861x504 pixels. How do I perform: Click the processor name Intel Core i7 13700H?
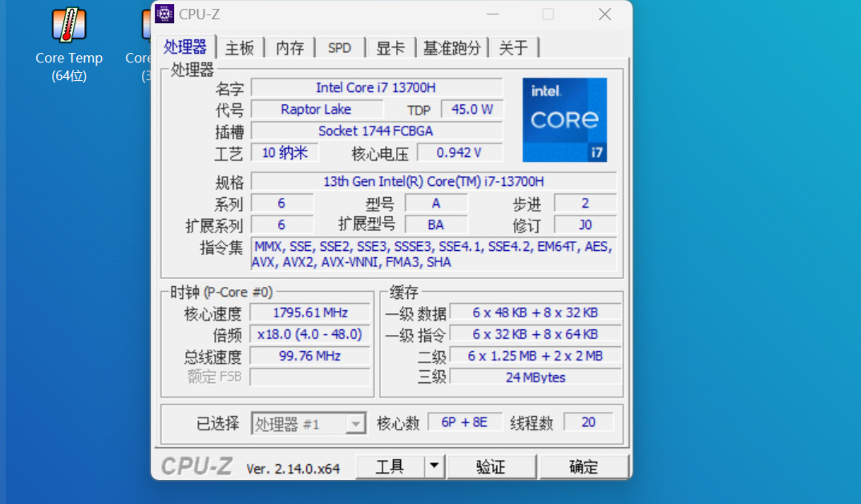tap(376, 88)
